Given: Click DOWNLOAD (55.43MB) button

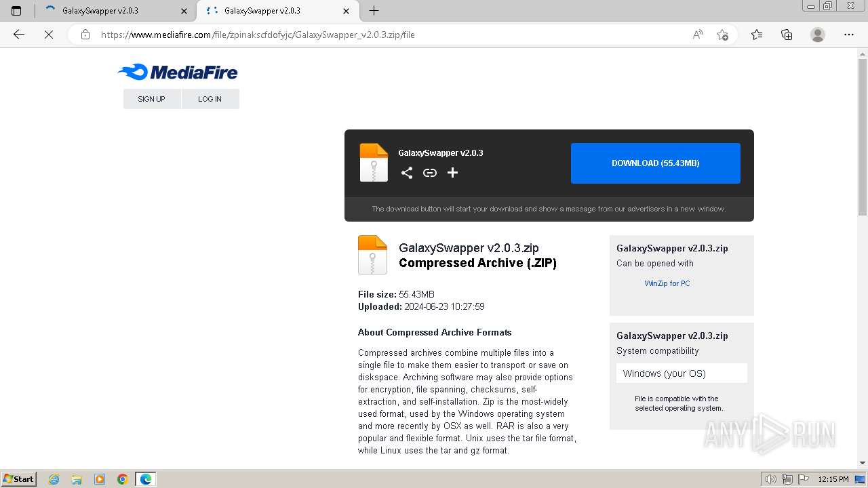Looking at the screenshot, I should pos(656,163).
